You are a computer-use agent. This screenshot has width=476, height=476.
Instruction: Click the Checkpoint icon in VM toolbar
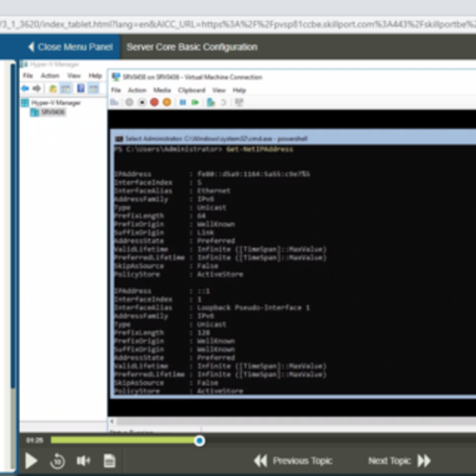point(211,102)
